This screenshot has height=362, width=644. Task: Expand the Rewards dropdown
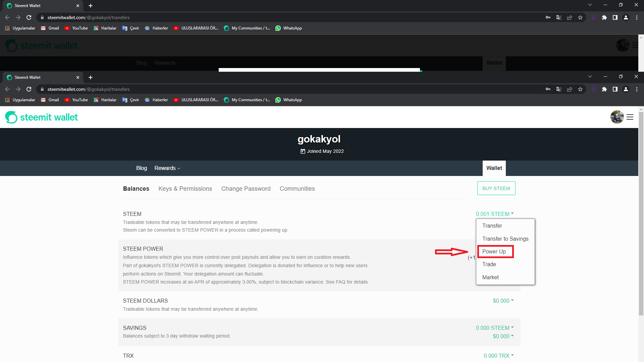click(x=167, y=168)
